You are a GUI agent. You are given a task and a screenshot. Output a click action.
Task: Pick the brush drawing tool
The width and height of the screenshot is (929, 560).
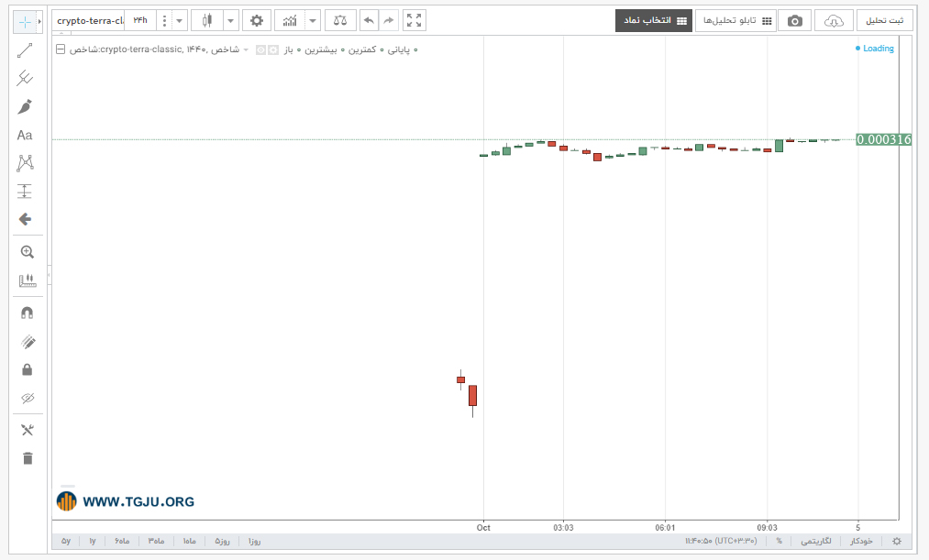(25, 106)
